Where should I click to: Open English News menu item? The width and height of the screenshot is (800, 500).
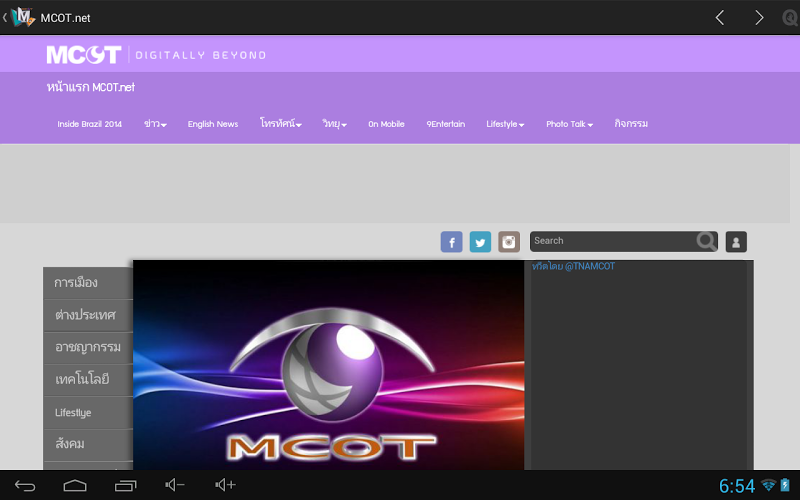[213, 124]
